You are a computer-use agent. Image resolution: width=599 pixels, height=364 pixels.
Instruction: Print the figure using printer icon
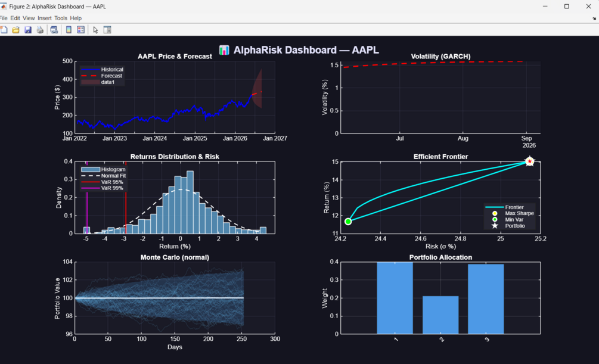(x=40, y=30)
